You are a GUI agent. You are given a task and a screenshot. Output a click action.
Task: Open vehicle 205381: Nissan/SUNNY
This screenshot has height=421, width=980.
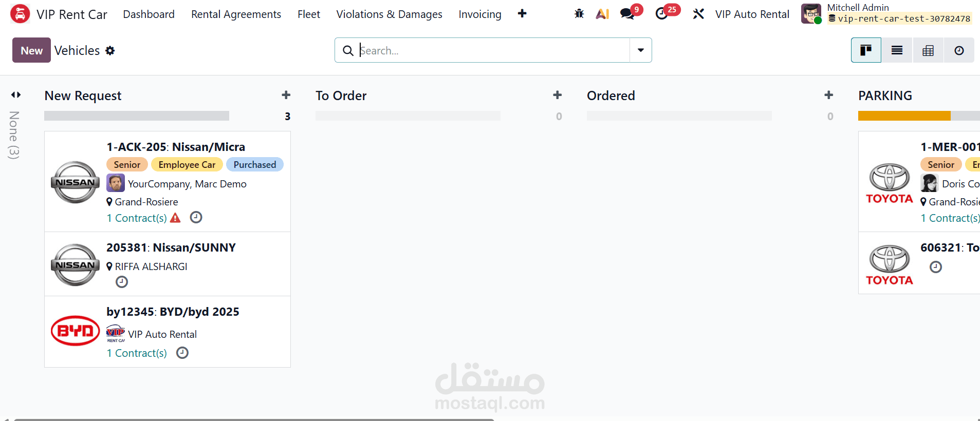pos(171,247)
